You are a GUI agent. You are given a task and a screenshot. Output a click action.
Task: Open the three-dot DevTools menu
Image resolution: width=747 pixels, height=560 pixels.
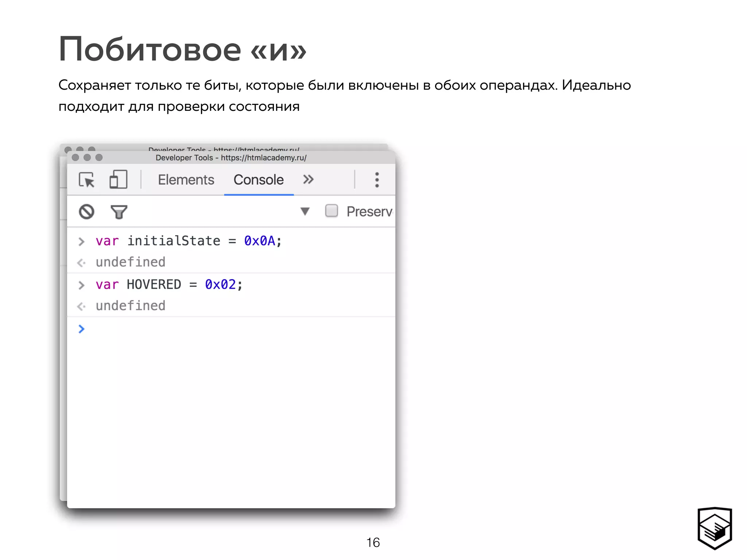377,180
